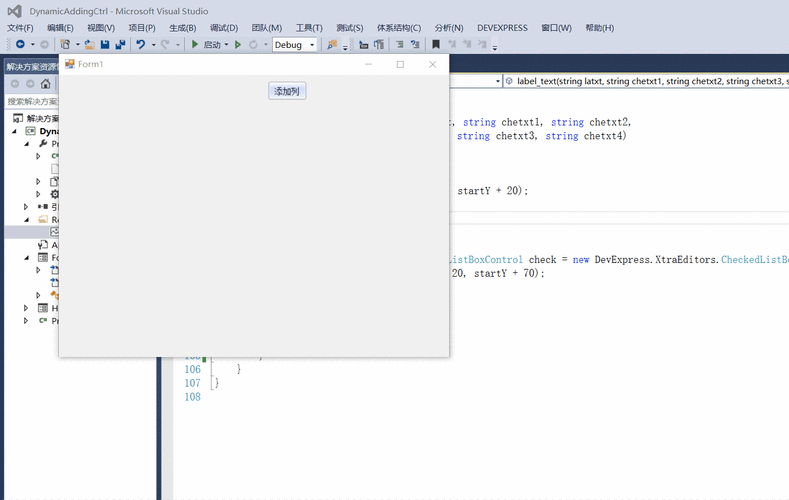Collapse the DynamicAddingCtrl project node
This screenshot has height=500, width=789.
[15, 131]
